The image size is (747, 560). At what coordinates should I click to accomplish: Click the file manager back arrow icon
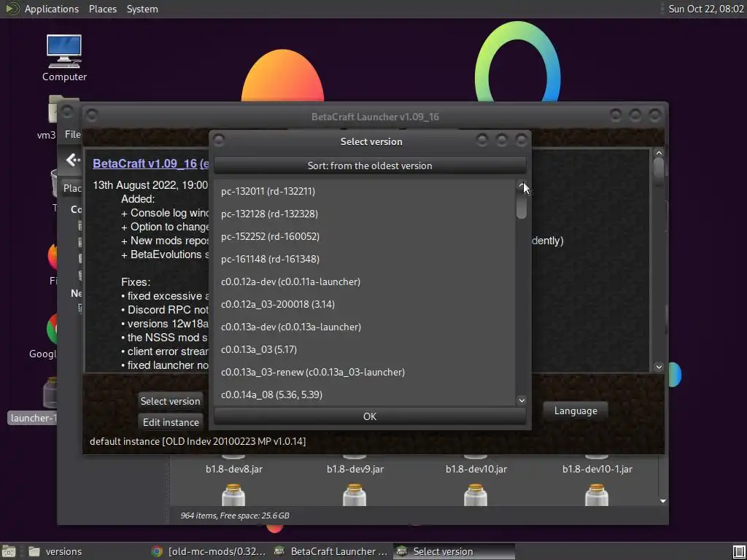pos(72,160)
